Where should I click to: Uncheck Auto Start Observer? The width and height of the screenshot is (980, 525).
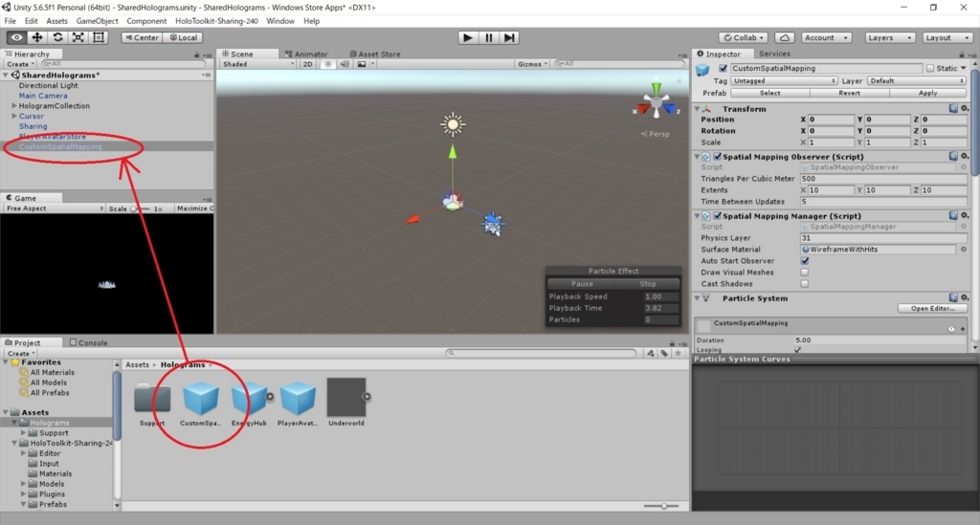805,261
